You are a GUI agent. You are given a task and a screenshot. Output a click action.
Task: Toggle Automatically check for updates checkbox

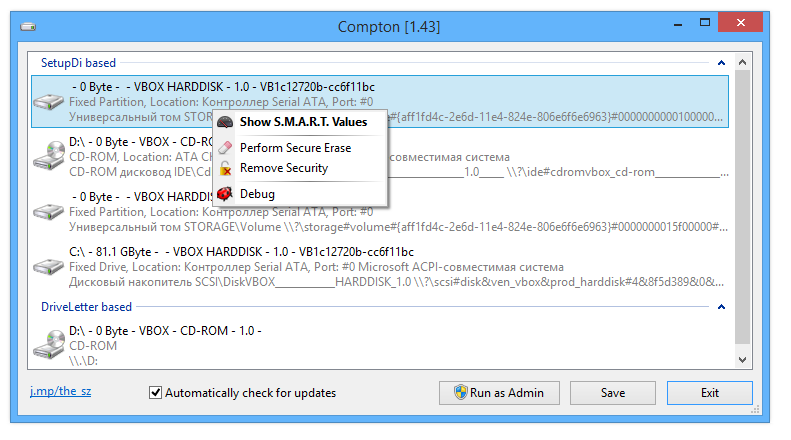(155, 393)
